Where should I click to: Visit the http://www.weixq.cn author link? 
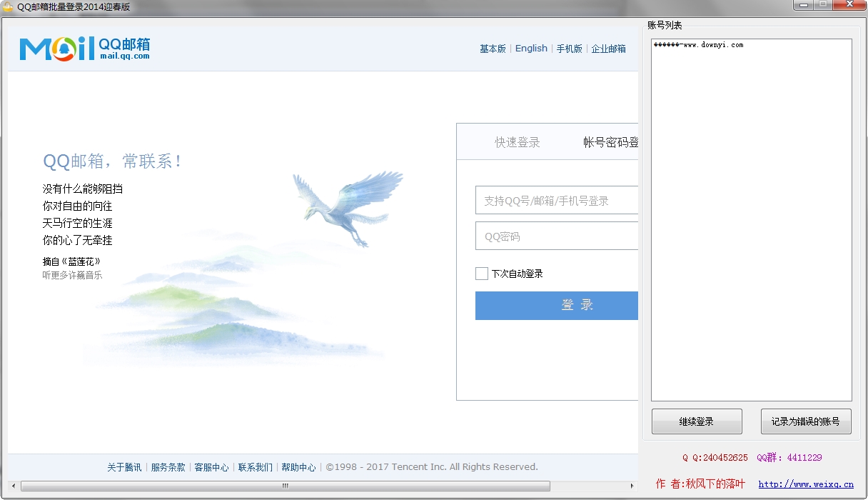tap(805, 484)
